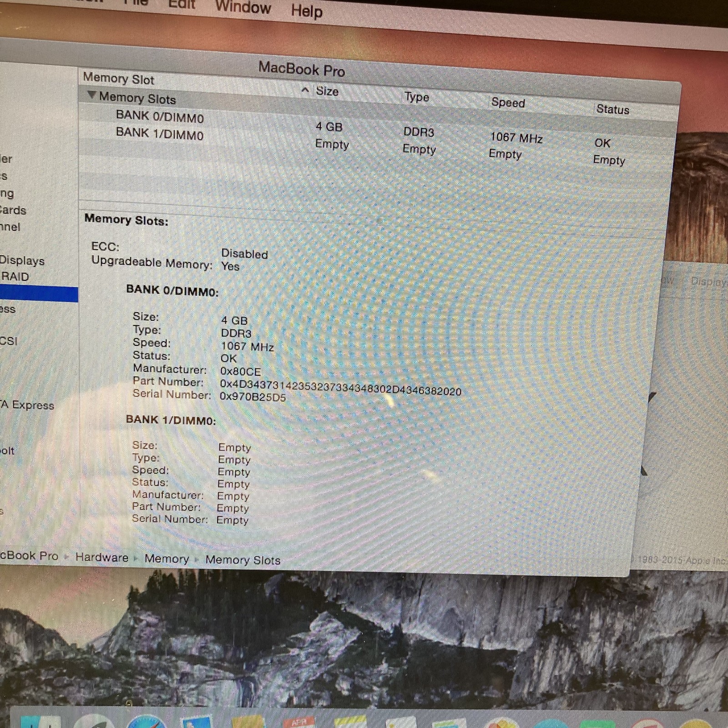Toggle sort arrow next to Size column
The height and width of the screenshot is (728, 728).
[305, 90]
